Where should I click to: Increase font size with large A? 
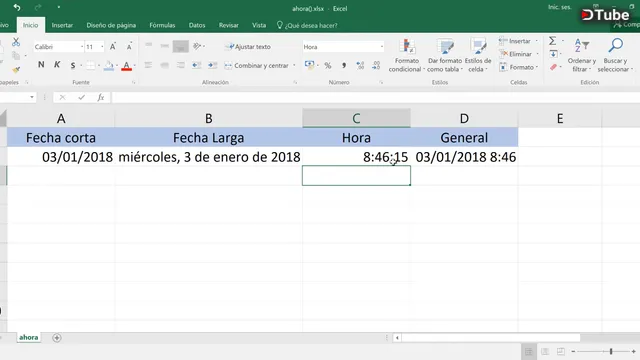coord(113,47)
